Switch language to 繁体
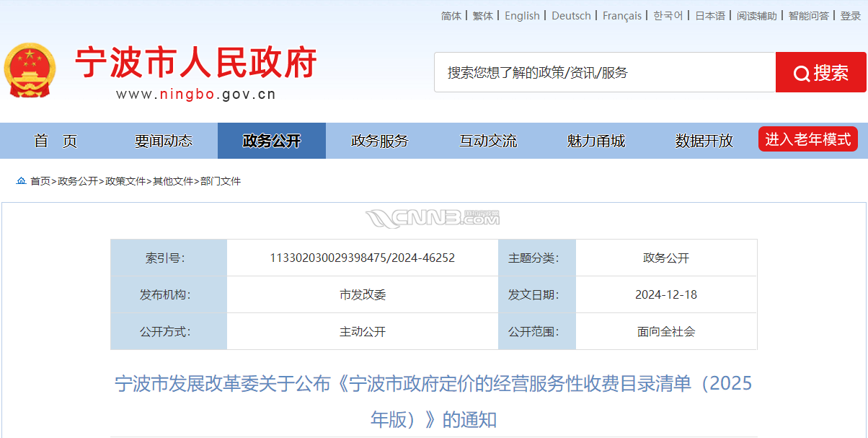868x438 pixels. click(483, 16)
